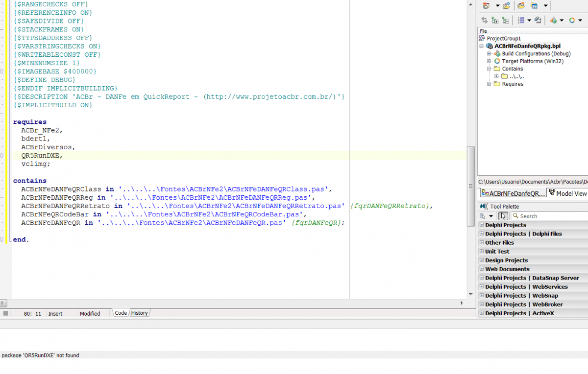Click the Tool Palette Search field
Screen dimensions: 588x374
(x=549, y=216)
